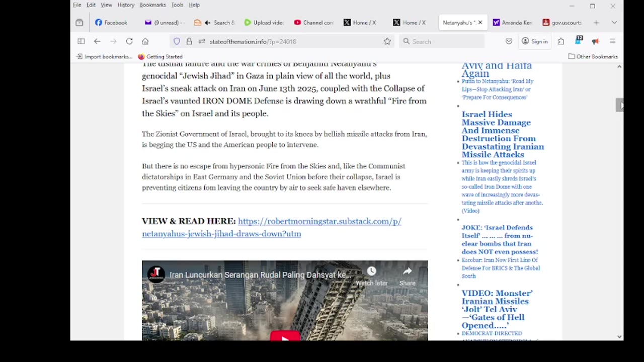Switch to the Upload video tab
The width and height of the screenshot is (644, 362).
coord(264,23)
